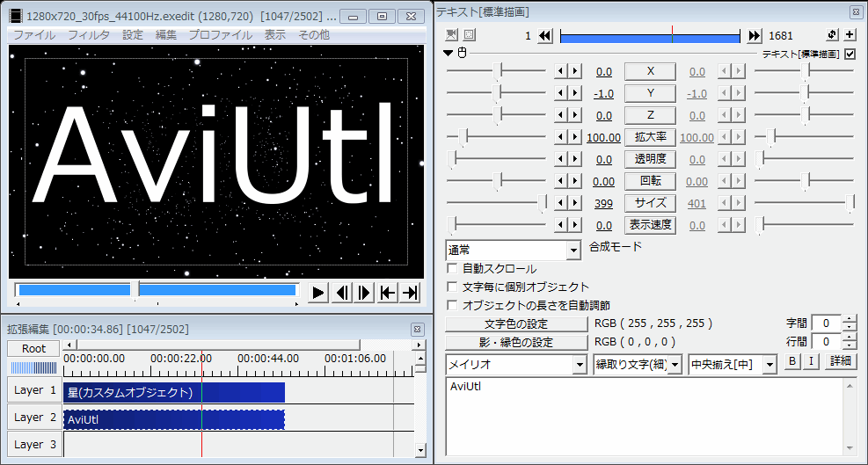This screenshot has width=868, height=465.
Task: Open the プロファイル menu
Action: 220,35
